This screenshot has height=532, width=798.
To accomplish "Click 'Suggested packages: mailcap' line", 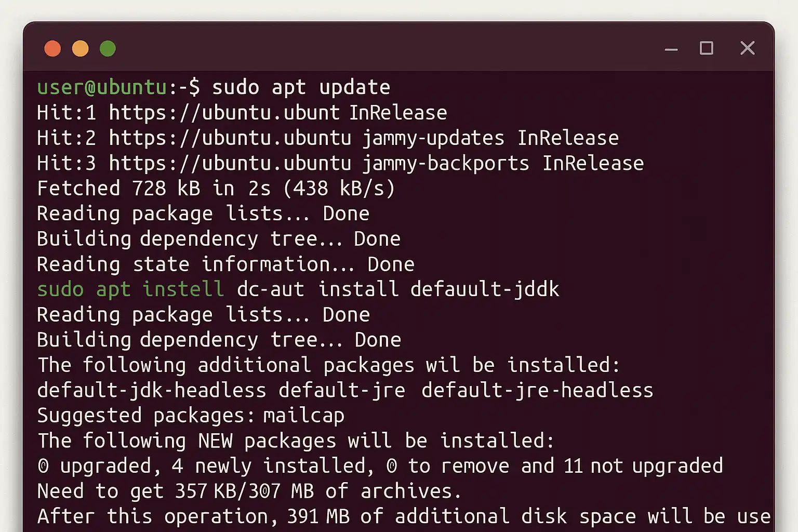I will click(x=191, y=416).
